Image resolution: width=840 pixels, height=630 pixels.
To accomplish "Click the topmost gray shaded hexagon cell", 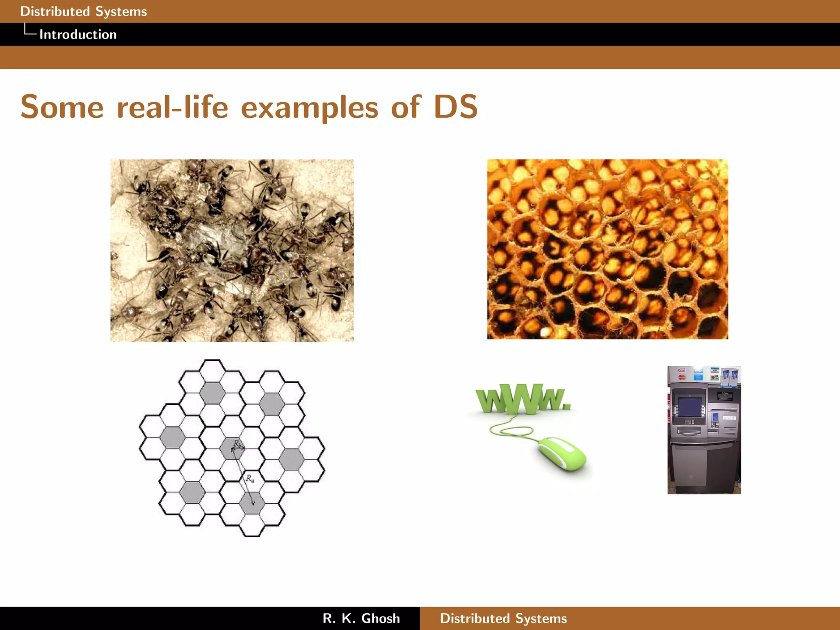I will 212,393.
